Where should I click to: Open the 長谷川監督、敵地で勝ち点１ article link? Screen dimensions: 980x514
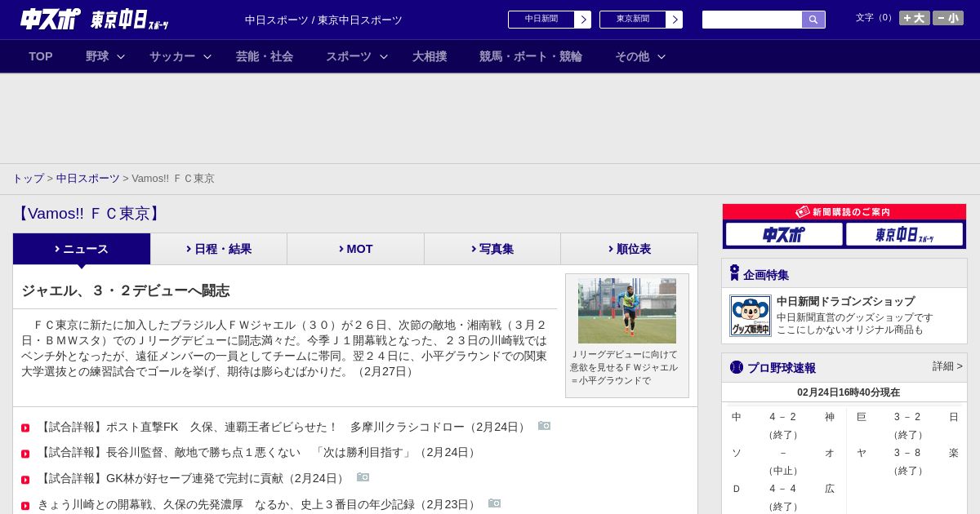point(258,452)
